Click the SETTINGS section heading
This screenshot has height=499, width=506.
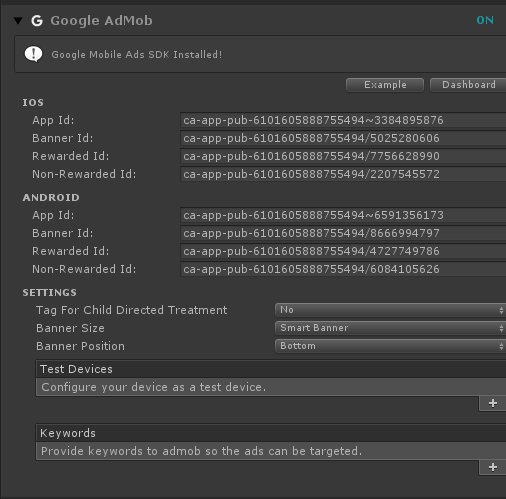coord(49,293)
